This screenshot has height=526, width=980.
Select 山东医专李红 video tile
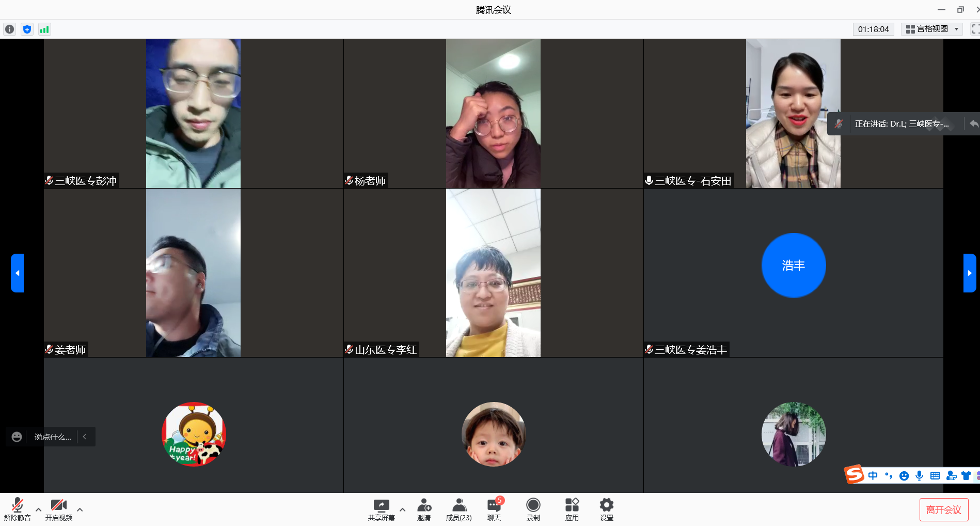494,273
